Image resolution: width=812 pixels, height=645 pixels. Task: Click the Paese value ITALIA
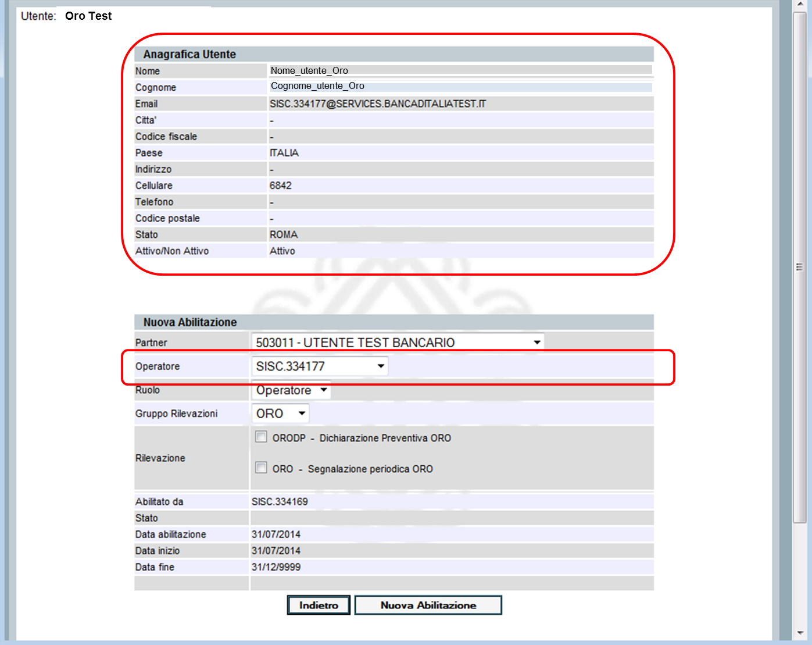pyautogui.click(x=284, y=153)
